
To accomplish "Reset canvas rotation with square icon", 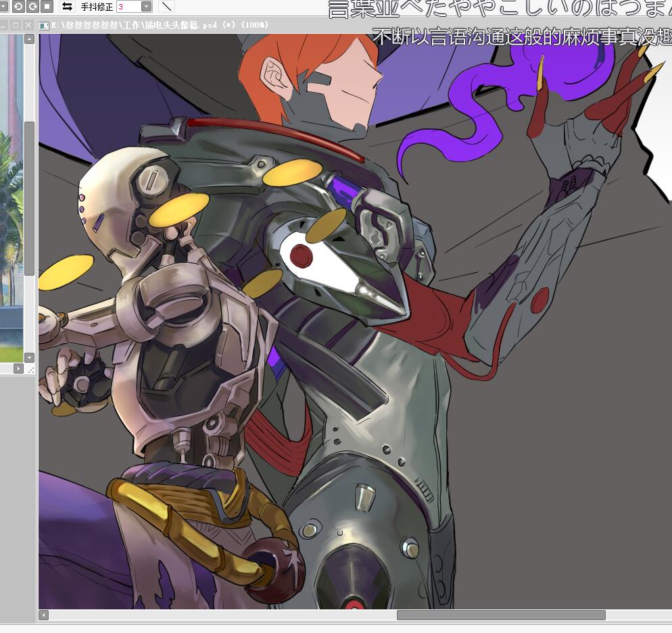I will pyautogui.click(x=47, y=6).
